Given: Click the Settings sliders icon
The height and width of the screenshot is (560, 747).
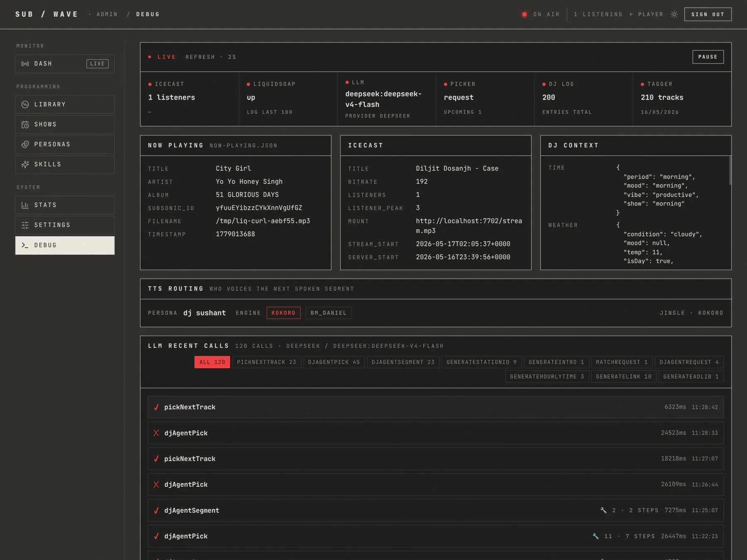Looking at the screenshot, I should tap(25, 225).
